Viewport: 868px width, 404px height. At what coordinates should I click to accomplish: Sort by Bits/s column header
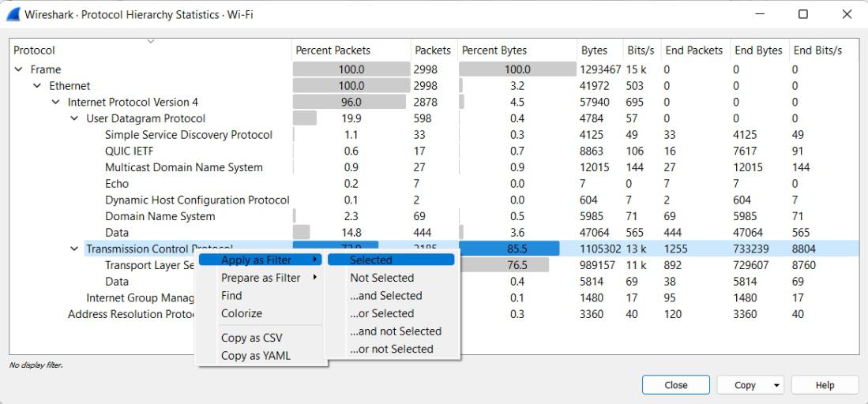coord(641,50)
